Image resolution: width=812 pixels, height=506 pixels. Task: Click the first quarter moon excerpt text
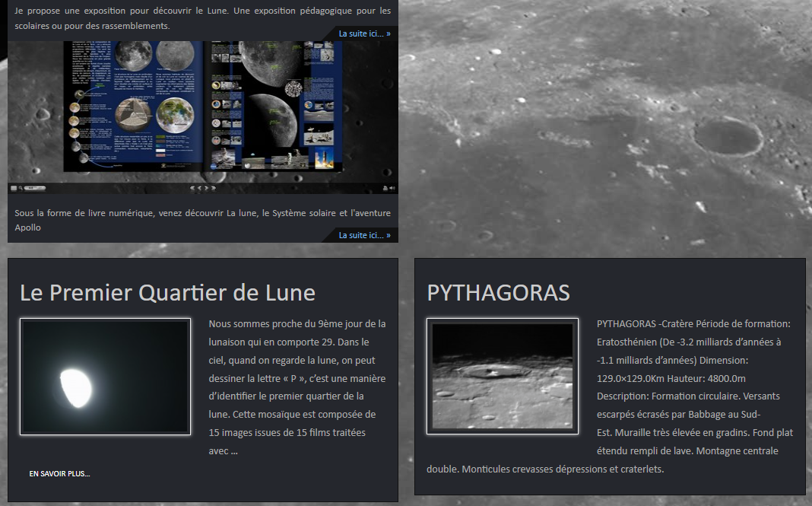coord(297,387)
